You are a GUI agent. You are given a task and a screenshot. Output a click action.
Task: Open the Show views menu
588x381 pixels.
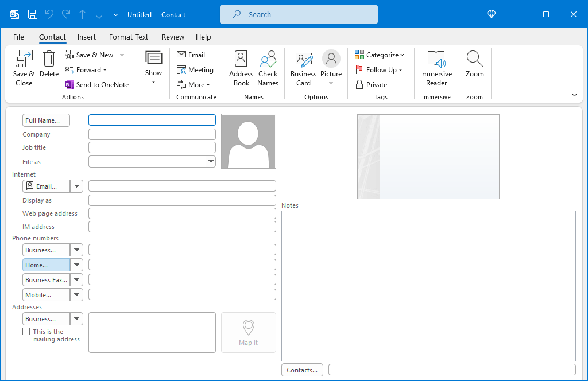tap(153, 68)
